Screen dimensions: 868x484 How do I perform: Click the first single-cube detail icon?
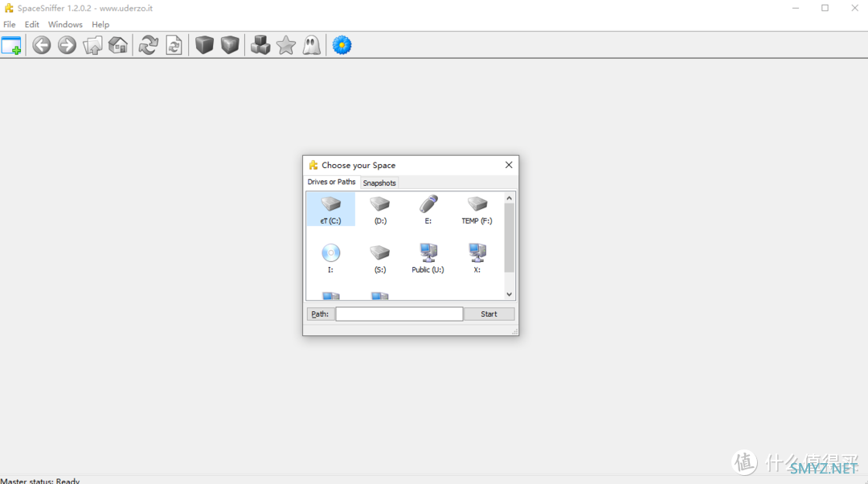pyautogui.click(x=204, y=45)
